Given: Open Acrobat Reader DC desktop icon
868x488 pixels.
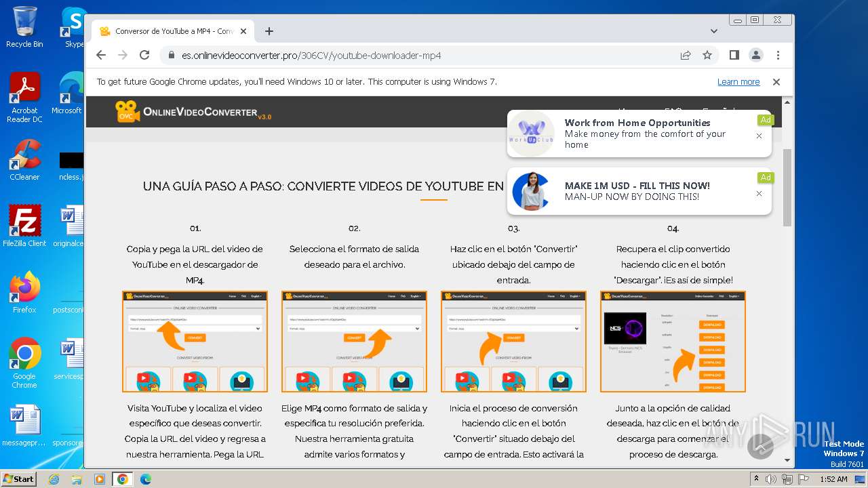Looking at the screenshot, I should coord(24,98).
